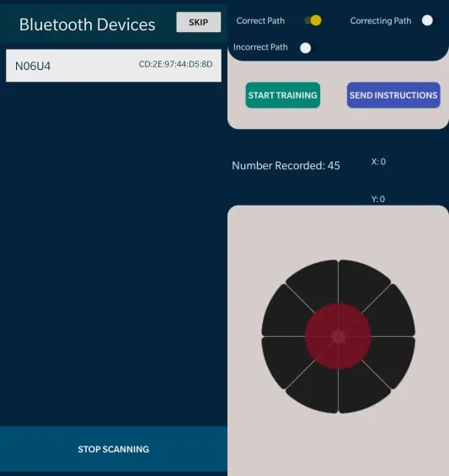
Task: Select the N06U4 Bluetooth device
Action: pos(114,66)
